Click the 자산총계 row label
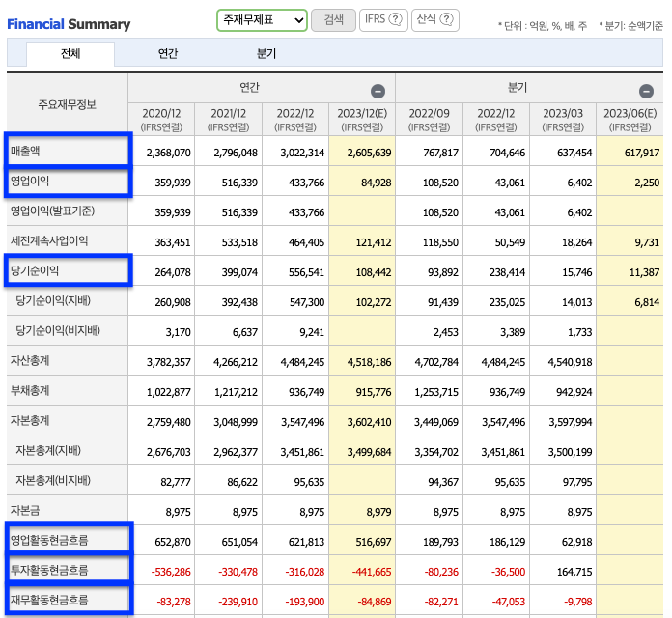 tap(30, 361)
